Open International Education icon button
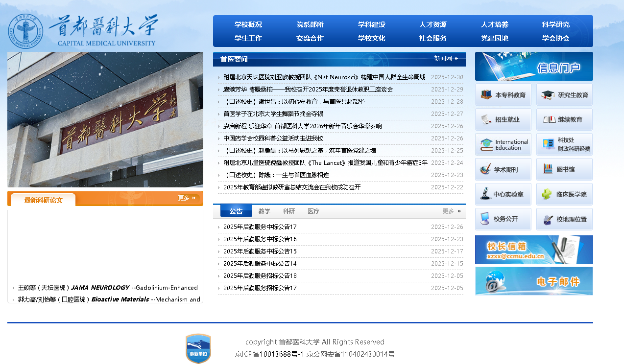This screenshot has width=624, height=364. pyautogui.click(x=503, y=144)
